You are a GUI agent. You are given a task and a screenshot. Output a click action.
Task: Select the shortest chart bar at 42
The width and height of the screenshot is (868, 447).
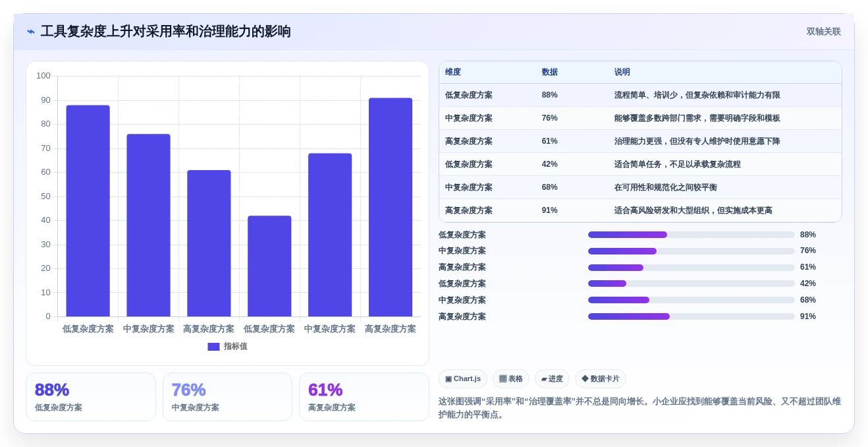point(269,266)
